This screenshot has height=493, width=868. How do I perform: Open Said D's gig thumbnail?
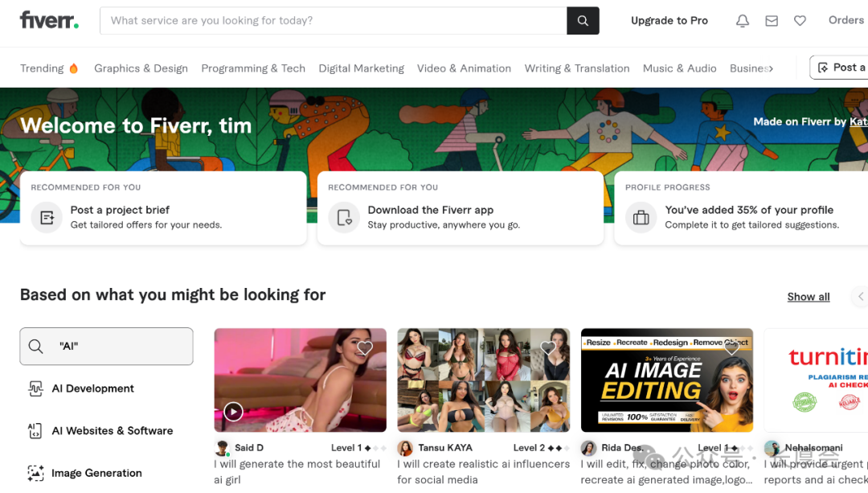pos(300,380)
